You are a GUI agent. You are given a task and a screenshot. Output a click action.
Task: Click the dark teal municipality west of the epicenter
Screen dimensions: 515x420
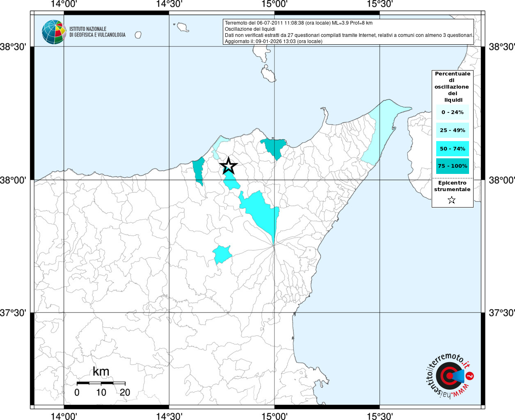[199, 171]
